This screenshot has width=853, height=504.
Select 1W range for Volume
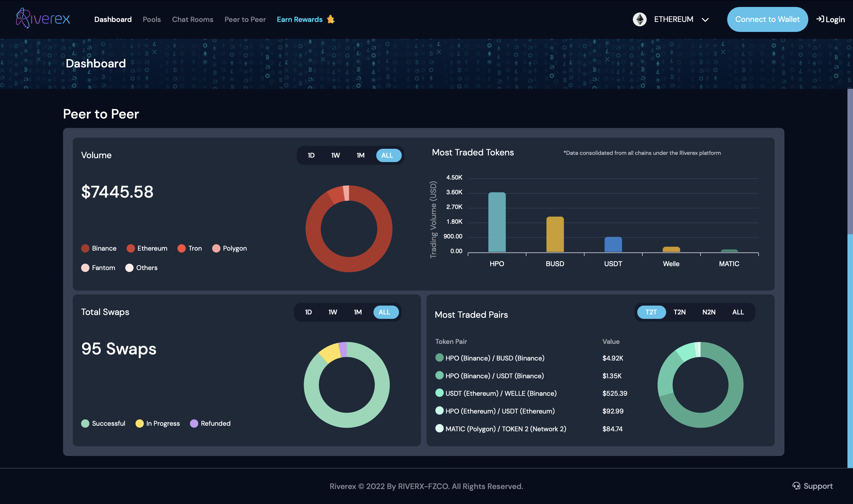[x=335, y=155]
